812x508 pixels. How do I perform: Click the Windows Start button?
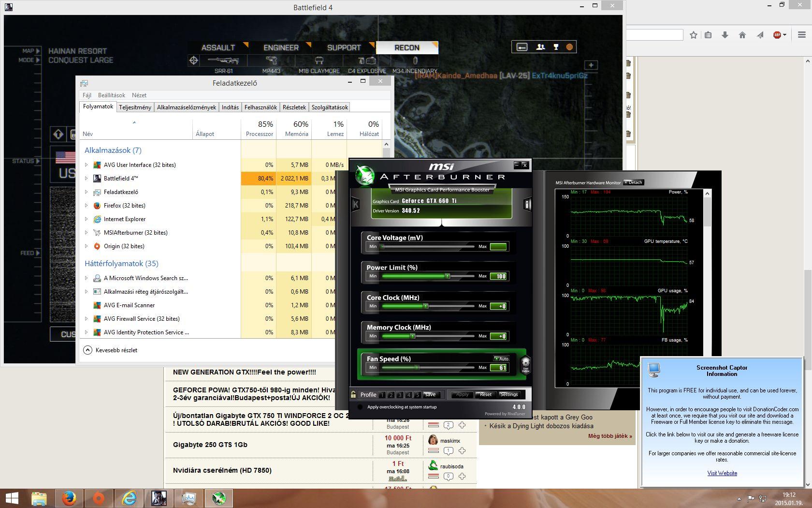pos(12,498)
